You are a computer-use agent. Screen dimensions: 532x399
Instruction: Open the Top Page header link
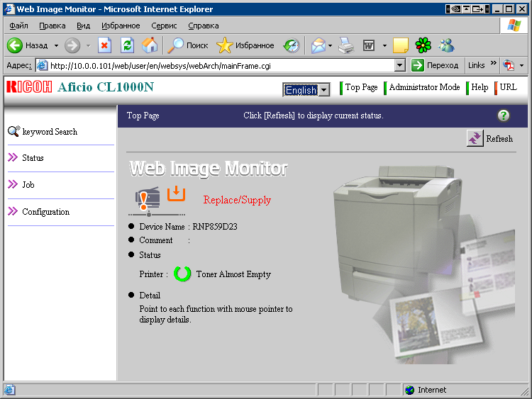(361, 87)
